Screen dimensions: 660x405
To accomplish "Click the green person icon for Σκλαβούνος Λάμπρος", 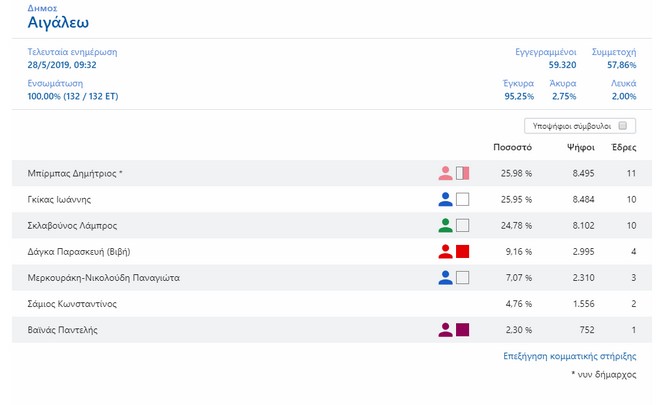I will click(445, 225).
